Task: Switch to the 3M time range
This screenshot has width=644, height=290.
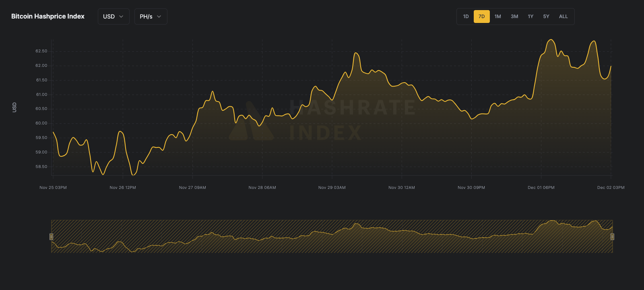Action: (514, 17)
